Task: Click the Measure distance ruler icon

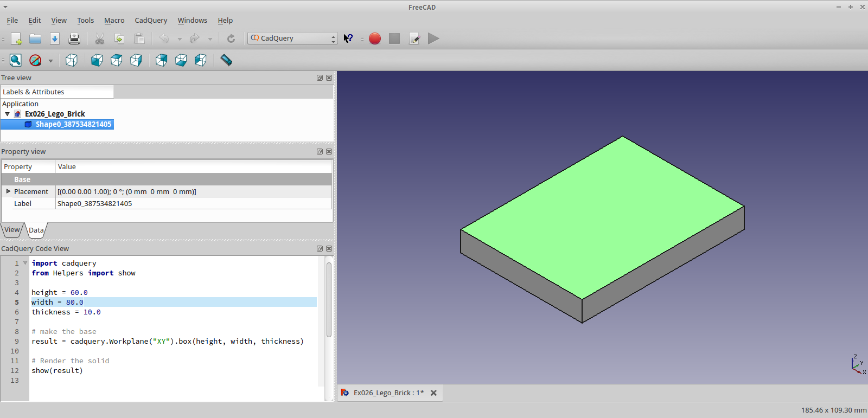Action: click(x=226, y=60)
